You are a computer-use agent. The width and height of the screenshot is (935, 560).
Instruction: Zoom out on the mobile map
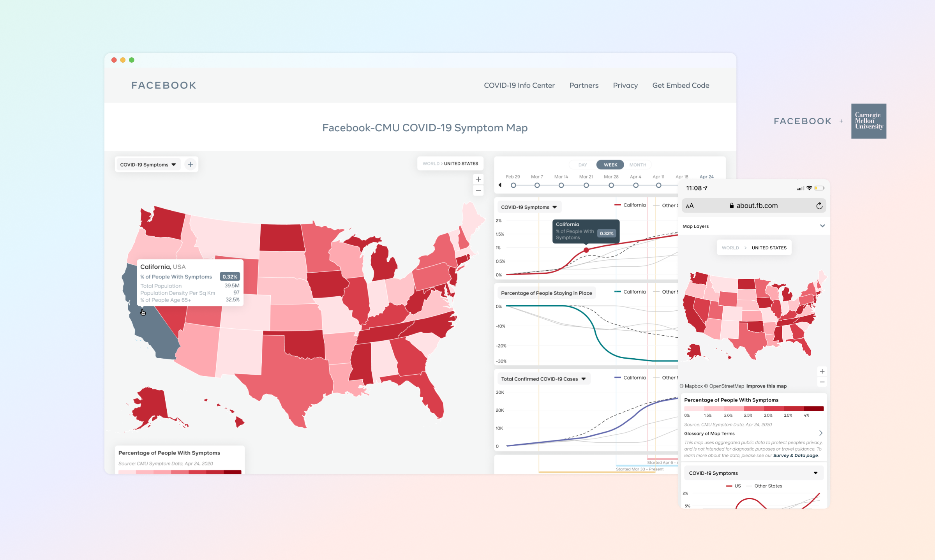(822, 382)
